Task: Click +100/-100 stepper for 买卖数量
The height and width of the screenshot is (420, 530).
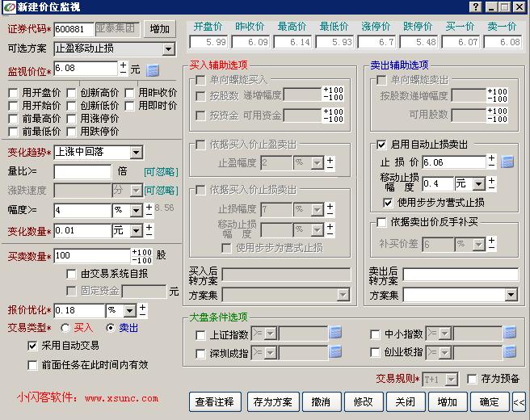Action: [141, 256]
